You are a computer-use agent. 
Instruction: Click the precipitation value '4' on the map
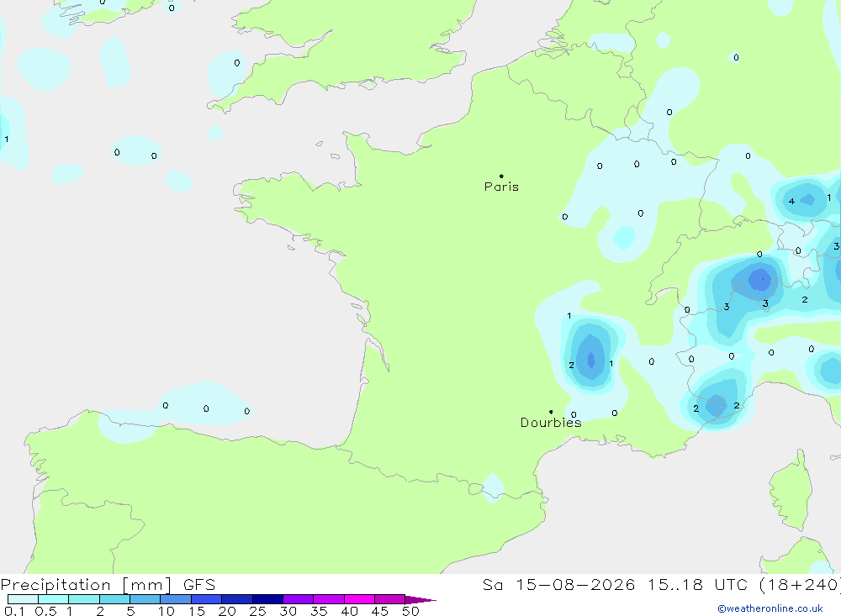click(791, 202)
